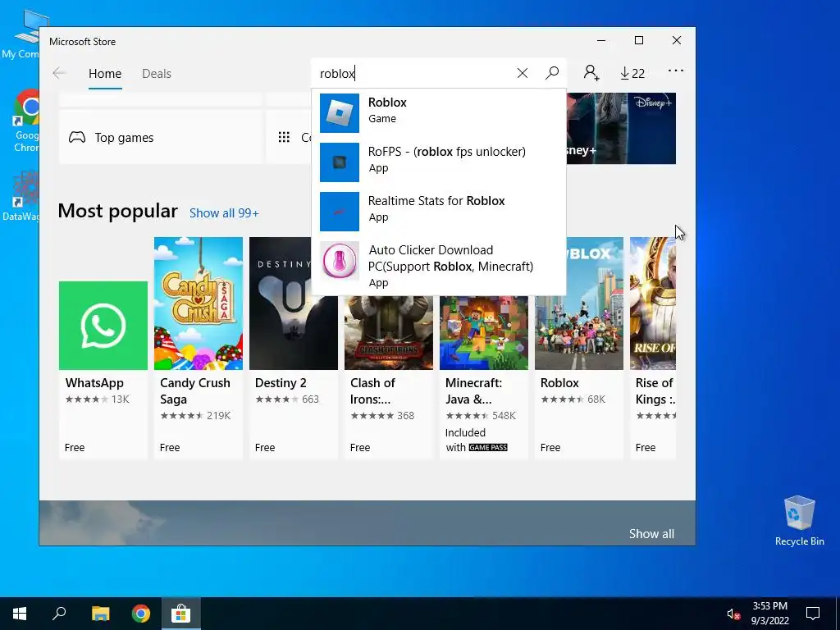This screenshot has height=630, width=840.
Task: Click Microsoft Store taskbar icon
Action: pos(181,614)
